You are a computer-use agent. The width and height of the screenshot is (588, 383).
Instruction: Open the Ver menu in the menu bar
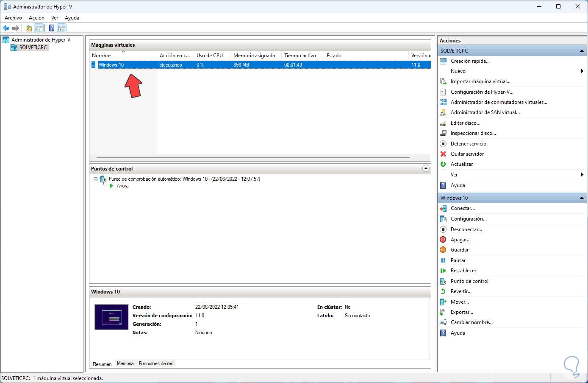[x=55, y=18]
